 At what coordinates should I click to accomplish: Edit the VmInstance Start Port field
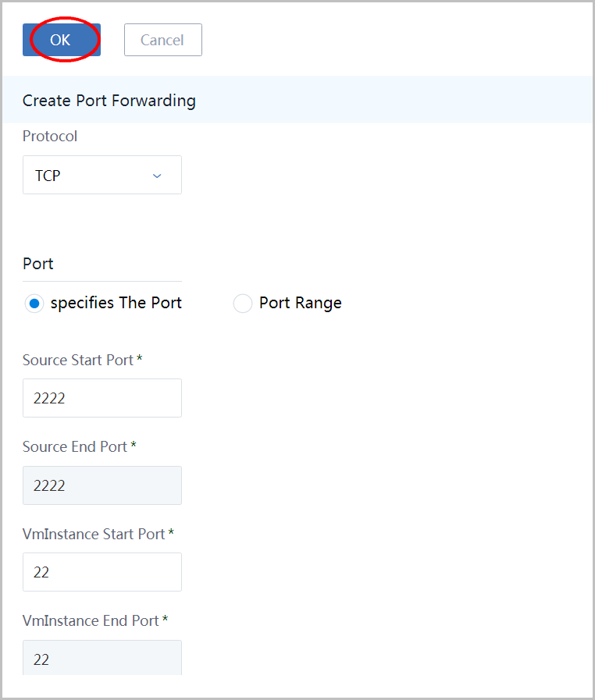102,572
